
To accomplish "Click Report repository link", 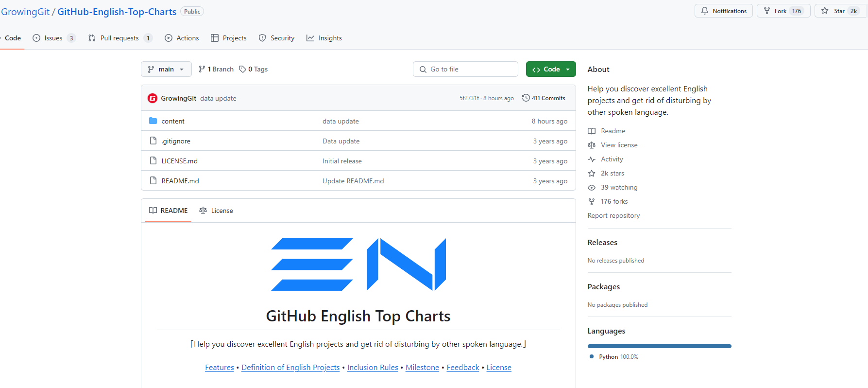I will pyautogui.click(x=613, y=215).
